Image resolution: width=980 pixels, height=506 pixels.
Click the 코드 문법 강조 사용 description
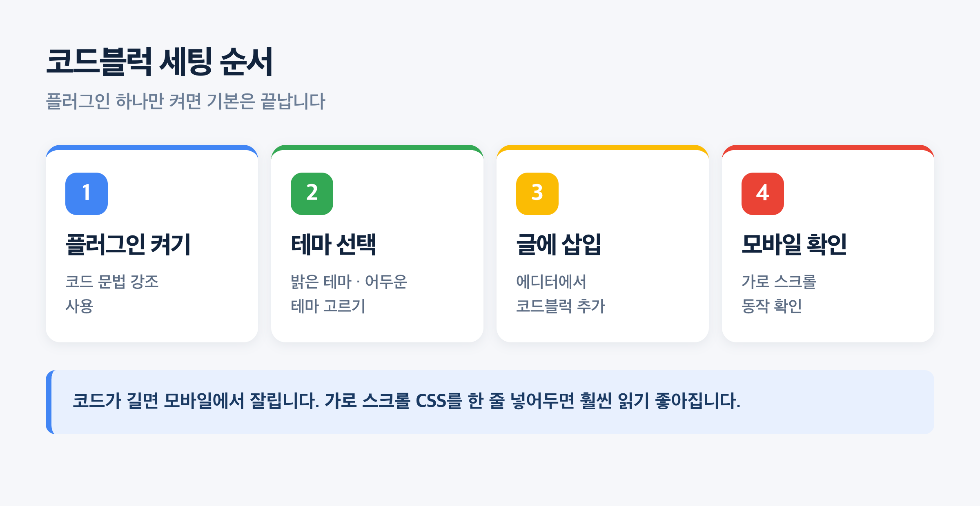(x=112, y=294)
